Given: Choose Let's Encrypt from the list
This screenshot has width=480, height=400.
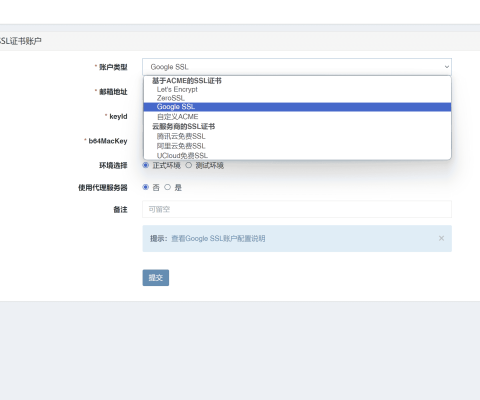Looking at the screenshot, I should pyautogui.click(x=177, y=89).
